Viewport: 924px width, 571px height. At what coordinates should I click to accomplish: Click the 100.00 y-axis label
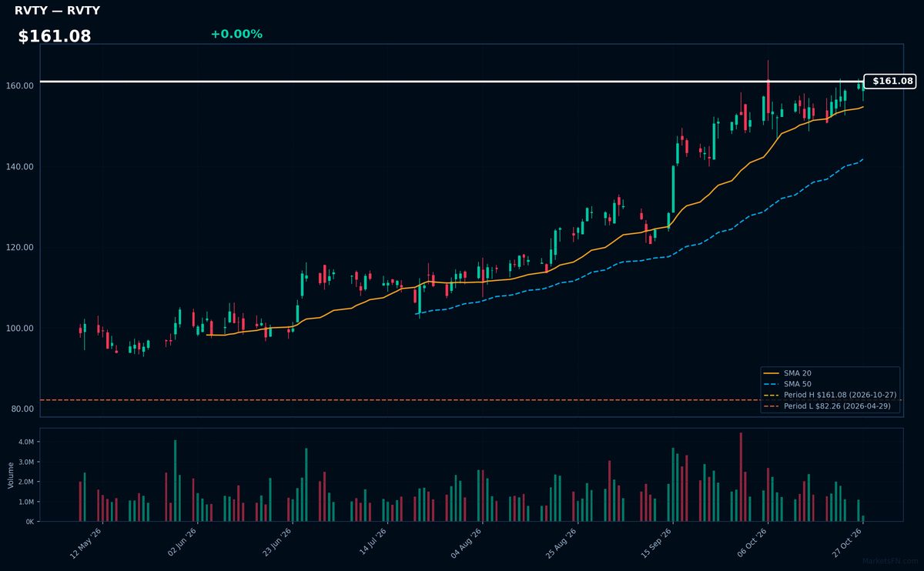point(20,329)
